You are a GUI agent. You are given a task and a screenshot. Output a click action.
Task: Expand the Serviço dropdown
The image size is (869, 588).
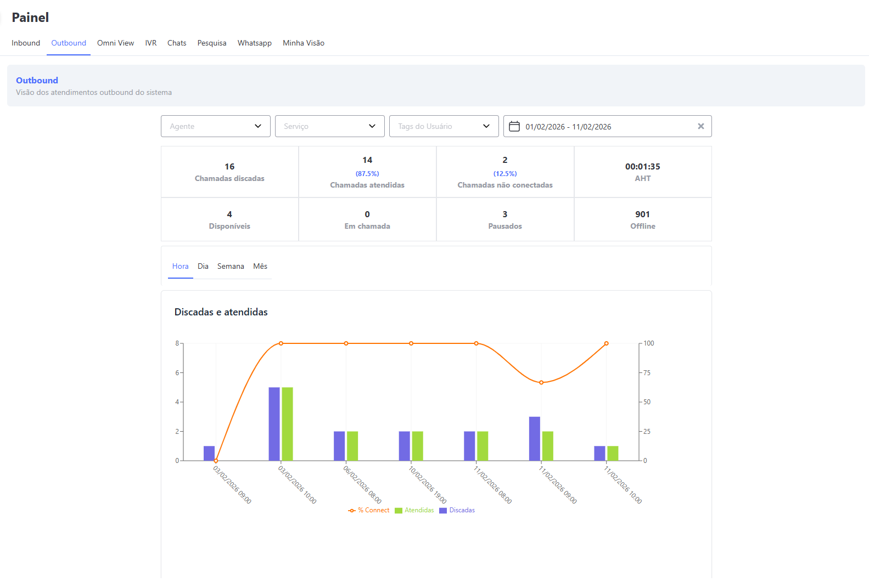(x=329, y=126)
